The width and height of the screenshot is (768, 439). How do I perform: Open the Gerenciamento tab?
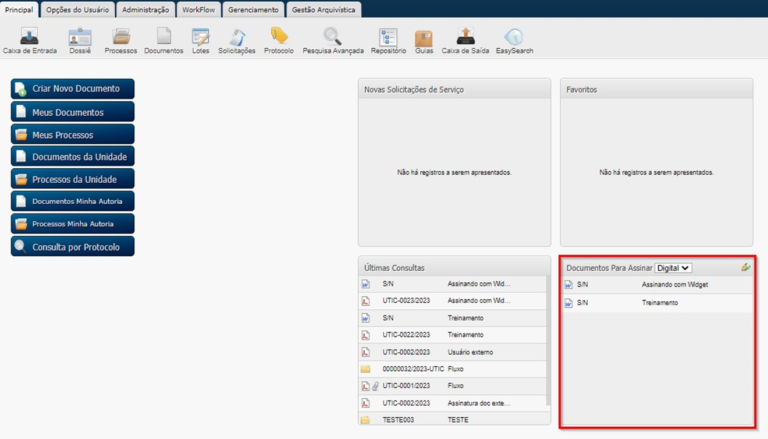coord(253,10)
